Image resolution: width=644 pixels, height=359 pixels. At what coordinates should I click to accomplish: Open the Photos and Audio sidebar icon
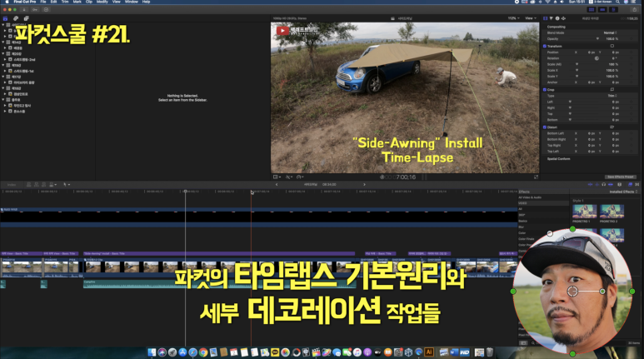click(16, 18)
